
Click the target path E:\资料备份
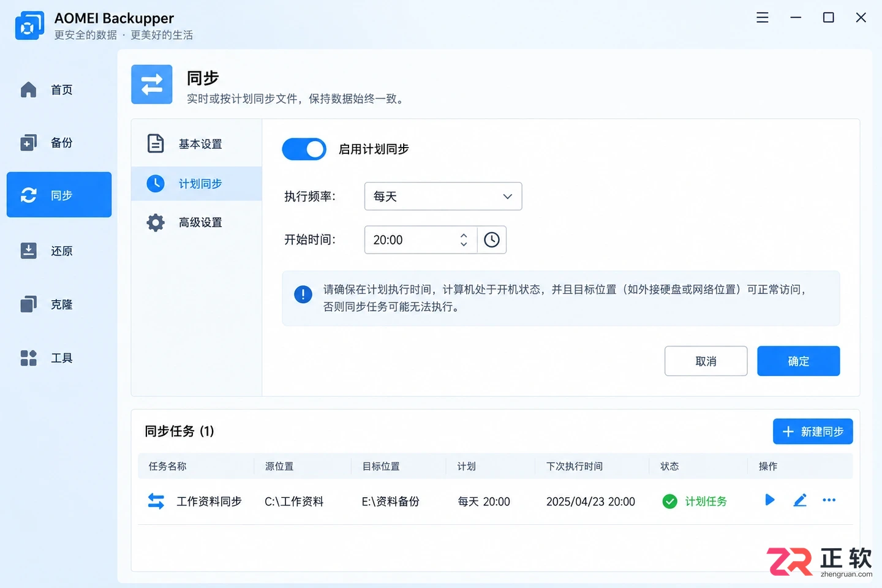(x=391, y=502)
